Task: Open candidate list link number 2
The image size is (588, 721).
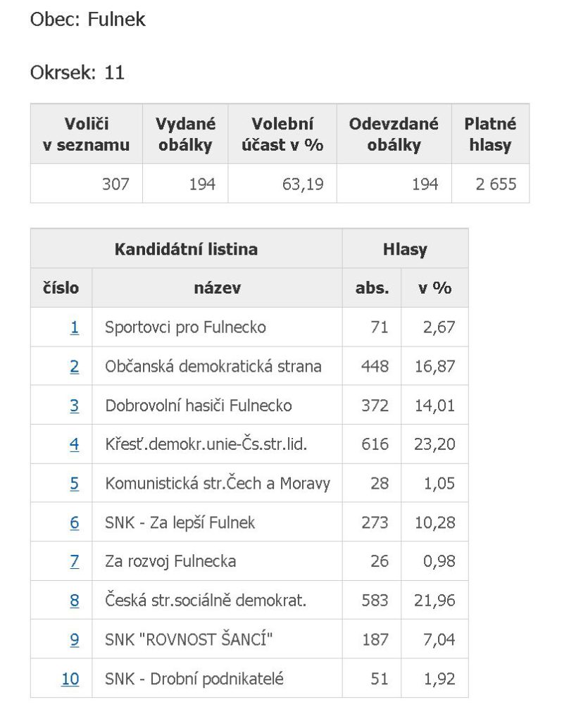Action: pos(75,366)
